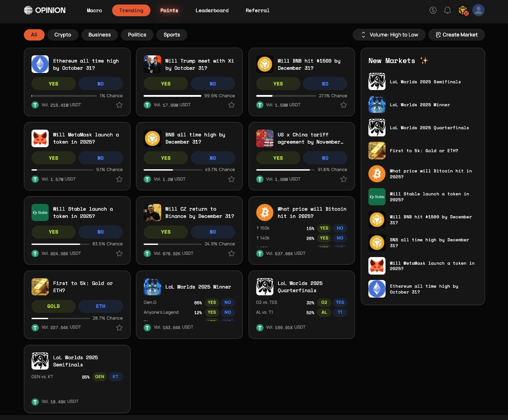Select T1 in AL vs. T1
508x420 pixels.
coord(340,312)
